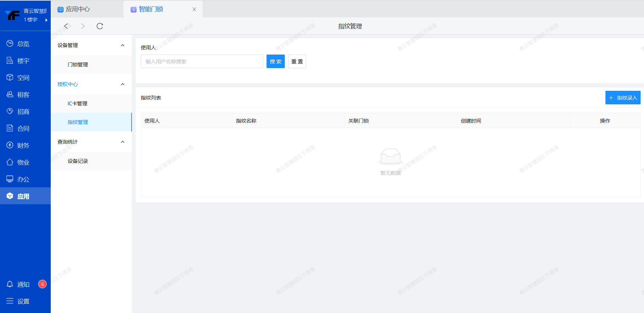Collapse the 设备管理 section
This screenshot has width=644, height=313.
pyautogui.click(x=123, y=45)
